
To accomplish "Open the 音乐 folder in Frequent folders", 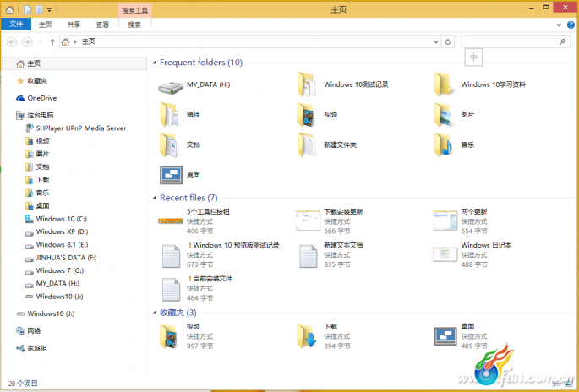I will tap(454, 144).
